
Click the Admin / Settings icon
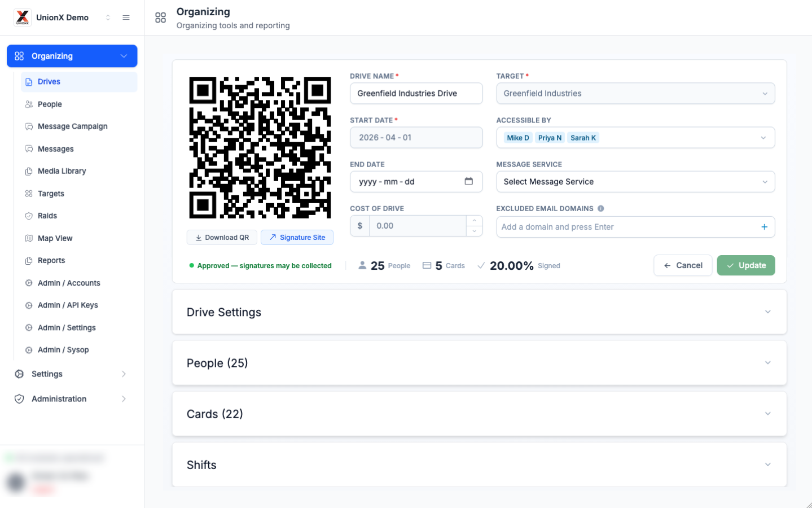click(x=29, y=327)
